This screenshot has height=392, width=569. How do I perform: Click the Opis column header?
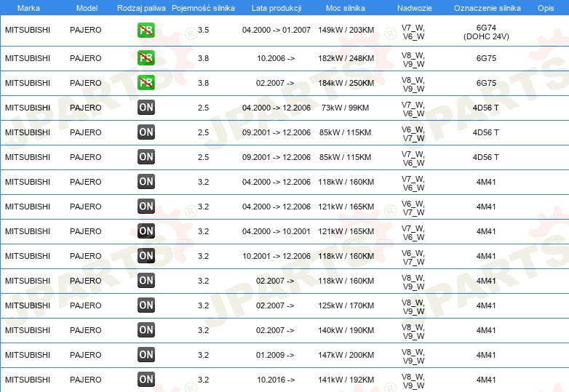(x=546, y=8)
